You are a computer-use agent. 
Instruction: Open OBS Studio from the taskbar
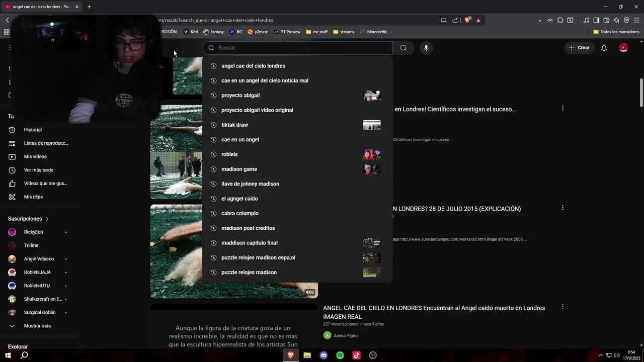click(373, 355)
